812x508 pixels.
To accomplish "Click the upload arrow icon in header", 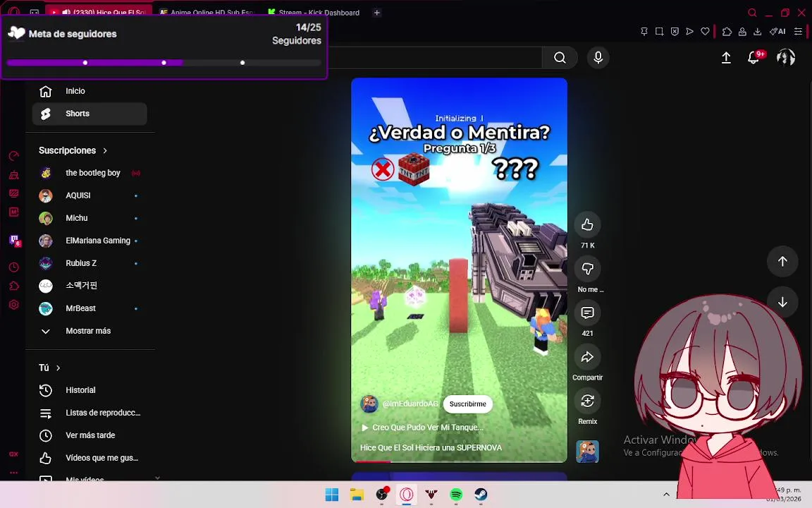I will [x=726, y=58].
